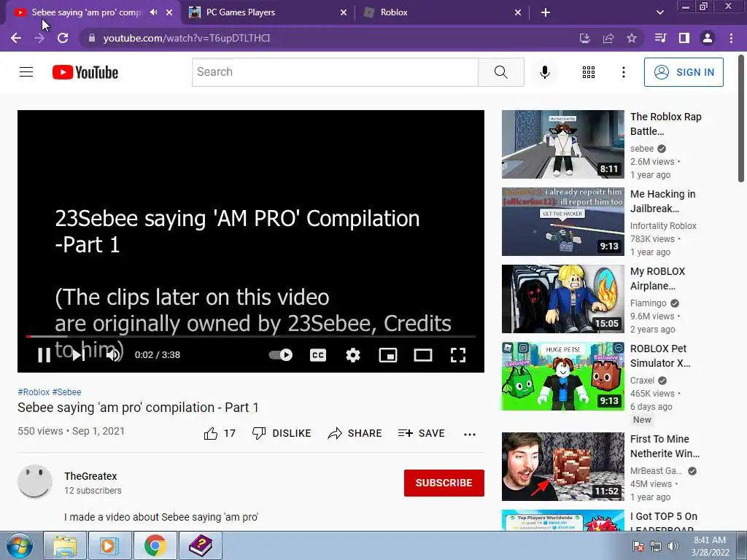Screen dimensions: 747x560
Task: Open Chrome three-dot menu
Action: pos(731,38)
